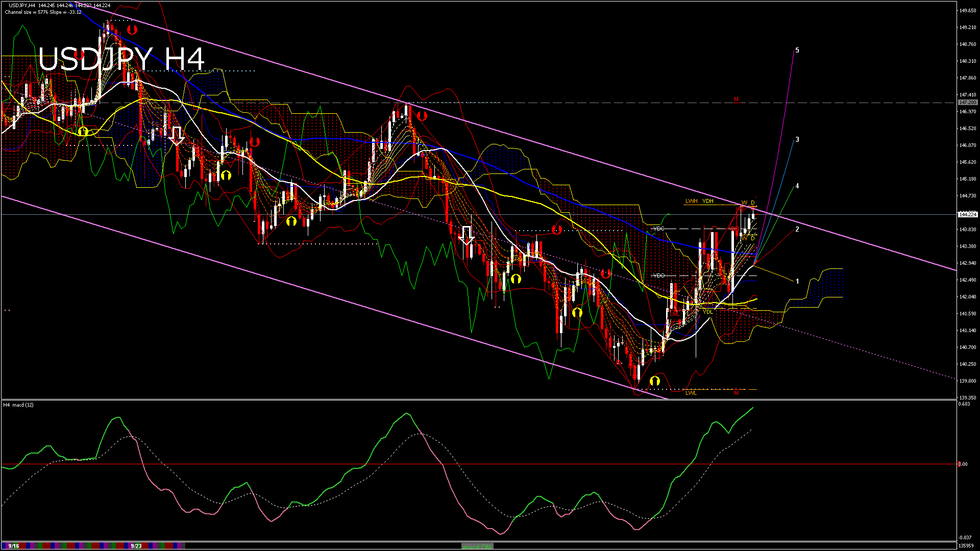This screenshot has width=980, height=551.
Task: Select the projection label 1
Action: click(797, 282)
